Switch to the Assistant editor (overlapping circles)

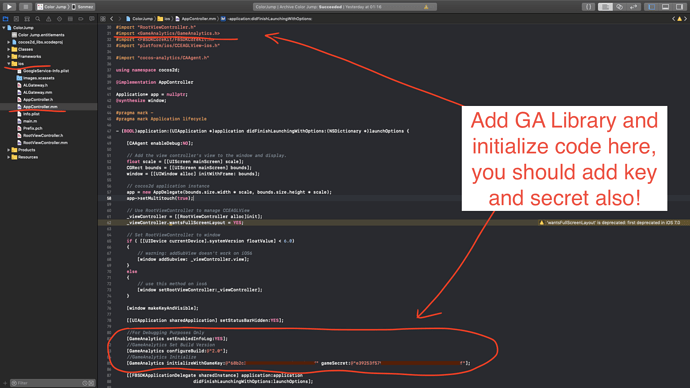coord(620,7)
